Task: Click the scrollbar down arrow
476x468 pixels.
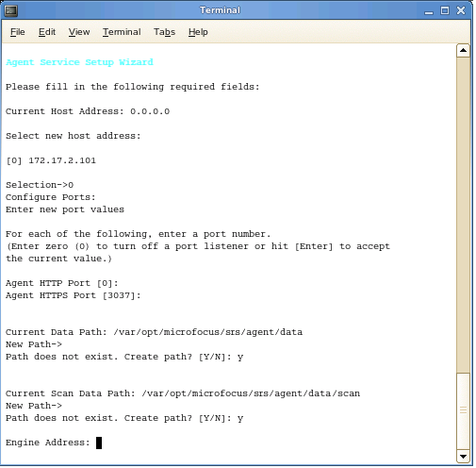Action: click(463, 457)
